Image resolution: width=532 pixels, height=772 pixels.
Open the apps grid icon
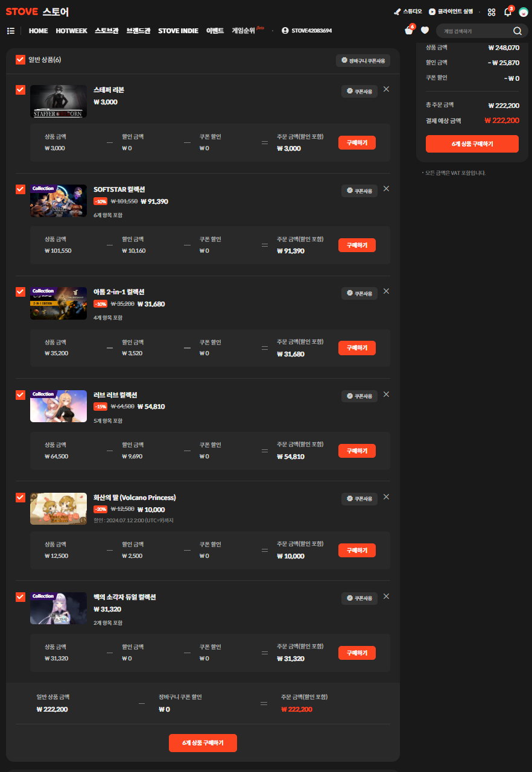(492, 12)
